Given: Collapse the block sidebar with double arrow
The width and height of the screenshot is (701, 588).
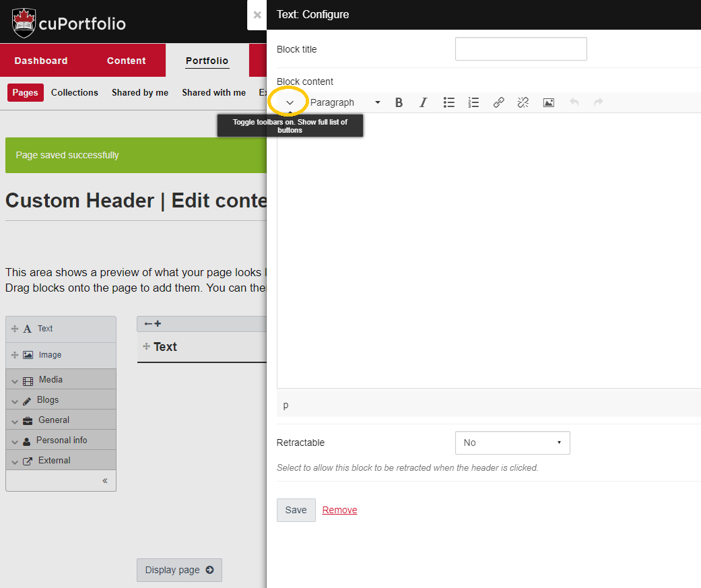Looking at the screenshot, I should (104, 481).
